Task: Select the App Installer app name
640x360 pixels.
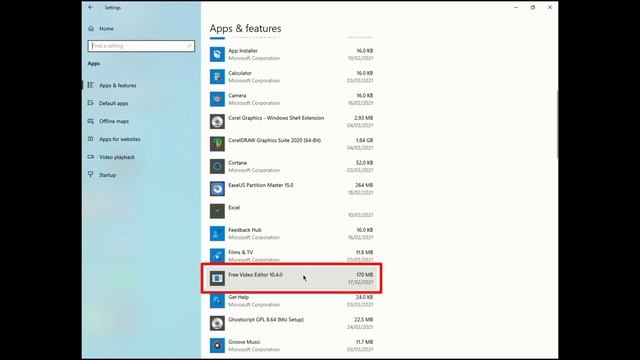Action: tap(243, 51)
